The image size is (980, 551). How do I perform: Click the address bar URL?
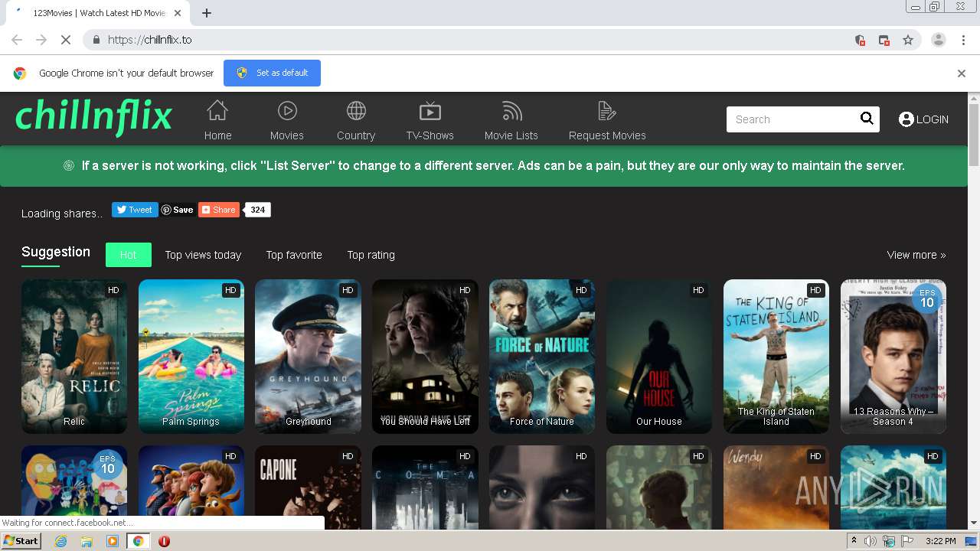(150, 40)
